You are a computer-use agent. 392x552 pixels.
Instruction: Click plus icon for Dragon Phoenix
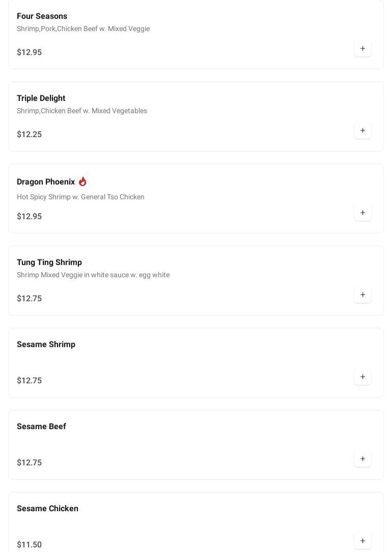point(362,213)
